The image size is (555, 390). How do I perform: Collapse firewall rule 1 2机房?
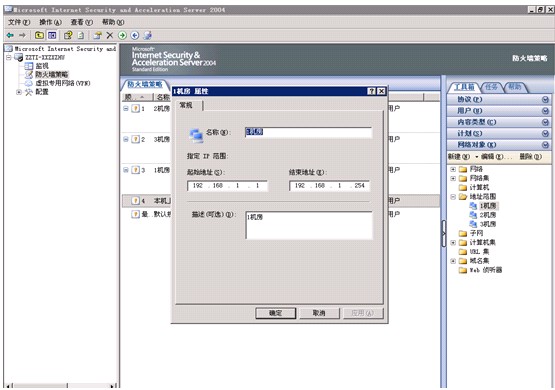[x=126, y=109]
